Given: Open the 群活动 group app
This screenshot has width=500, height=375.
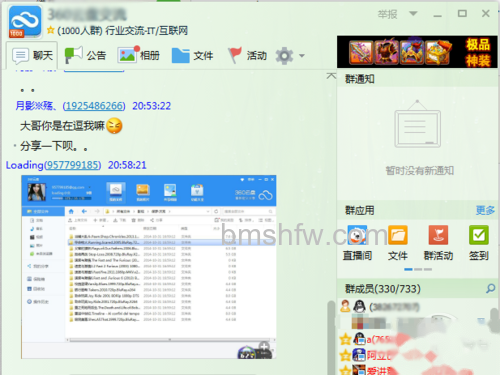Looking at the screenshot, I should [438, 235].
